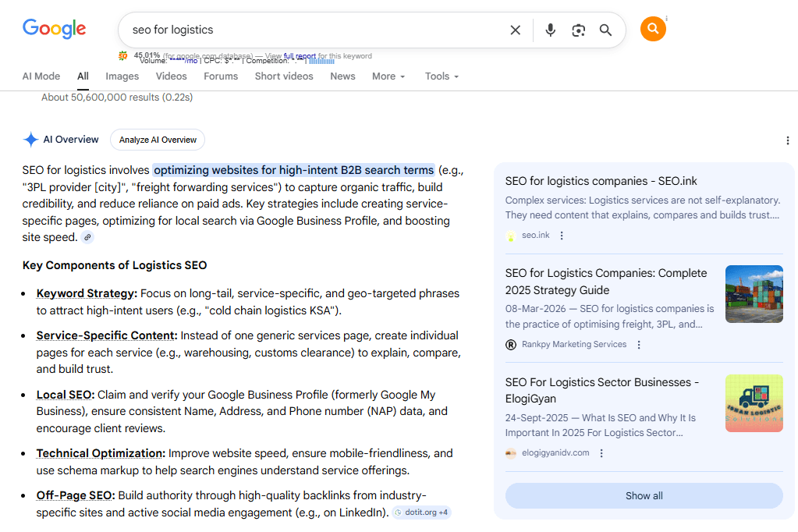Click the shipping containers thumbnail image
The height and width of the screenshot is (532, 798).
pos(754,294)
